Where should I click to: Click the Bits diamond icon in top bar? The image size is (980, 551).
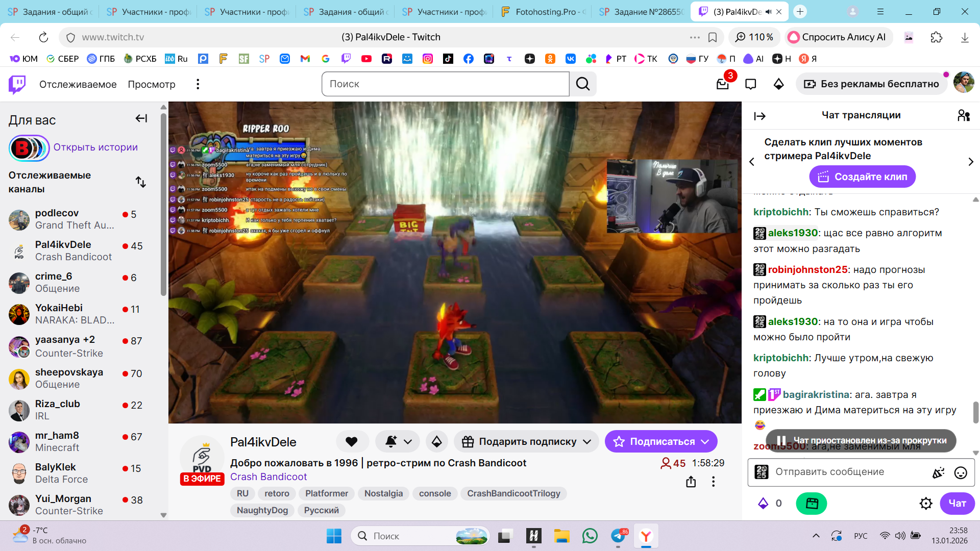tap(778, 84)
